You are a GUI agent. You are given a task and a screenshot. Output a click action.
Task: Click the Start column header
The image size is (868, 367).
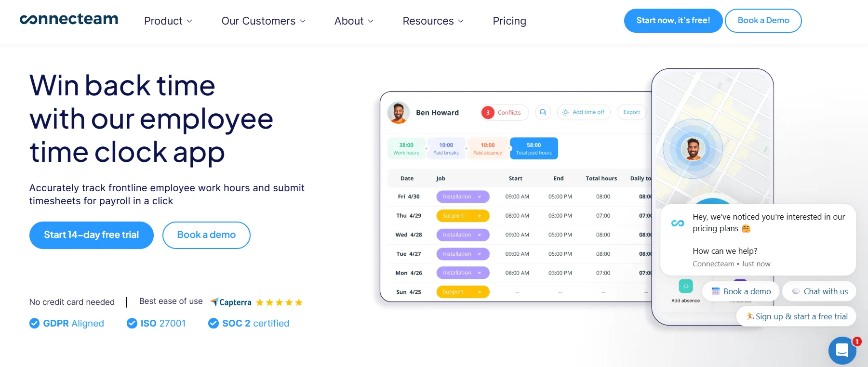tap(516, 178)
